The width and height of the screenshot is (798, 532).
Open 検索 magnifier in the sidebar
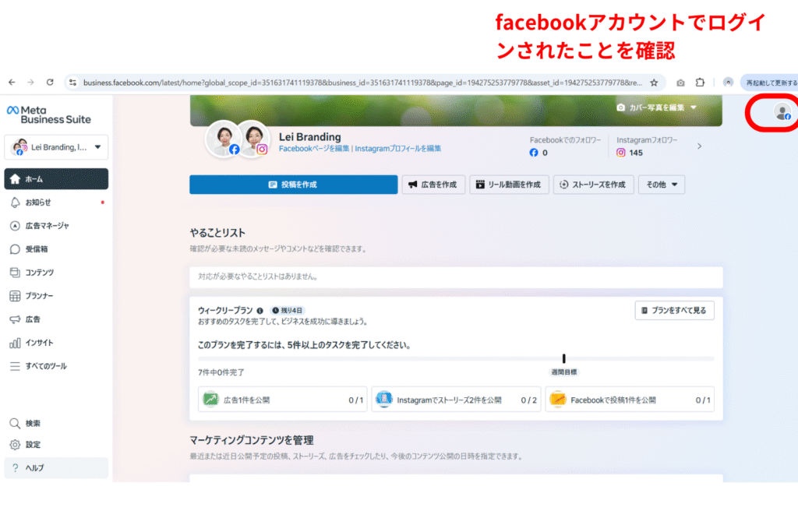point(15,423)
